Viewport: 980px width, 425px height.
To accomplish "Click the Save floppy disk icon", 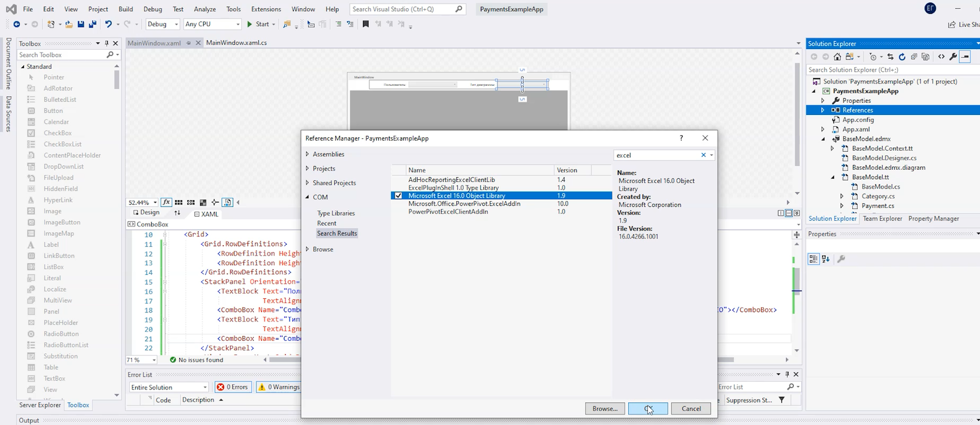I will (x=80, y=24).
